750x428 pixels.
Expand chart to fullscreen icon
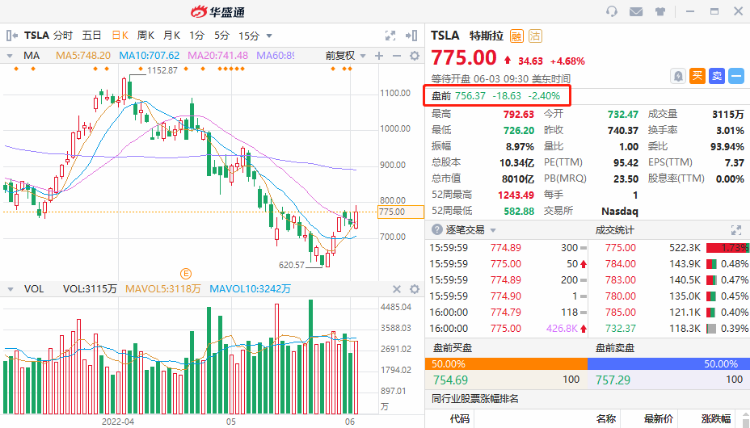pyautogui.click(x=390, y=35)
